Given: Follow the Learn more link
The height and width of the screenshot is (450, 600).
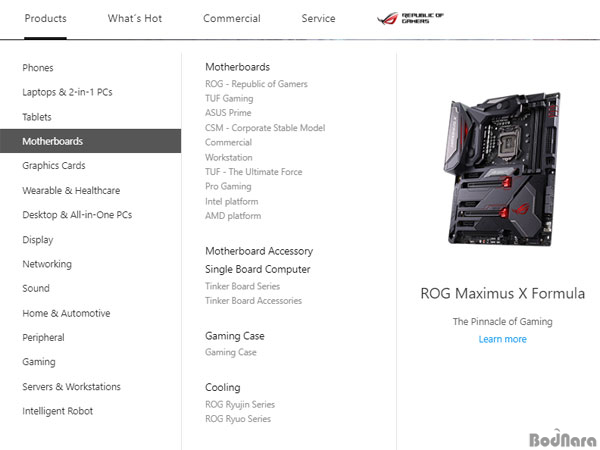Looking at the screenshot, I should tap(502, 339).
